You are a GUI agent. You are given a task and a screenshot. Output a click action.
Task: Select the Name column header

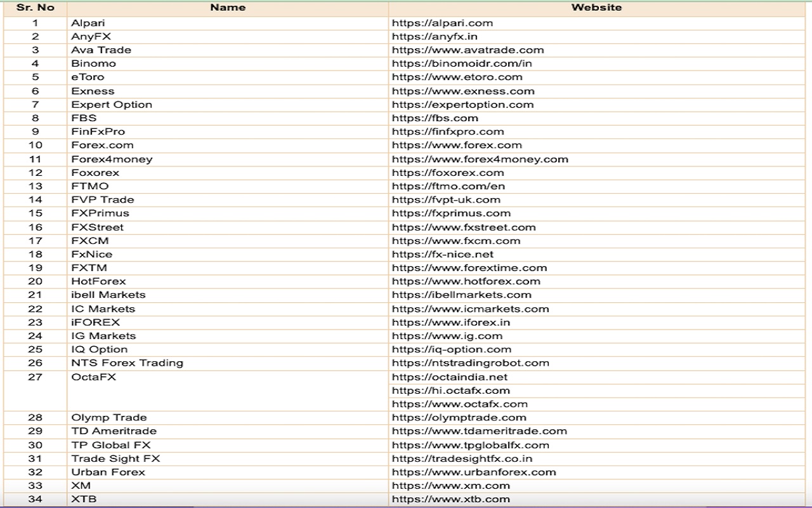(228, 8)
